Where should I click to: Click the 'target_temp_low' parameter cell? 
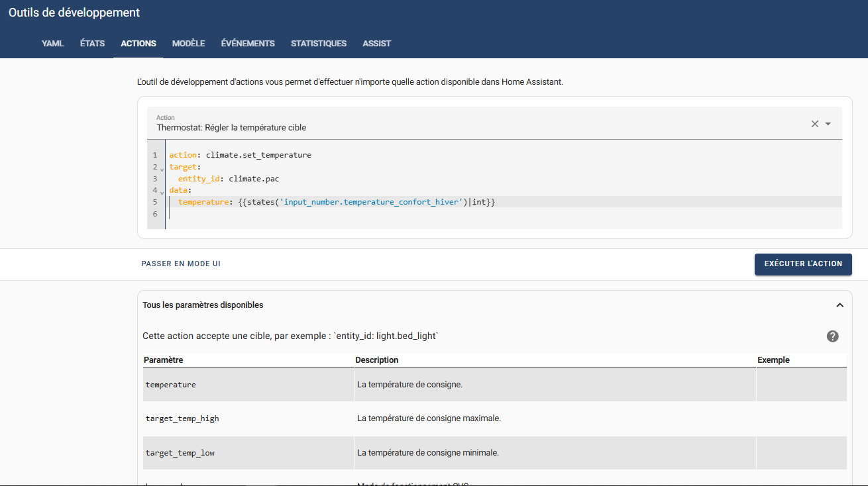(x=248, y=453)
